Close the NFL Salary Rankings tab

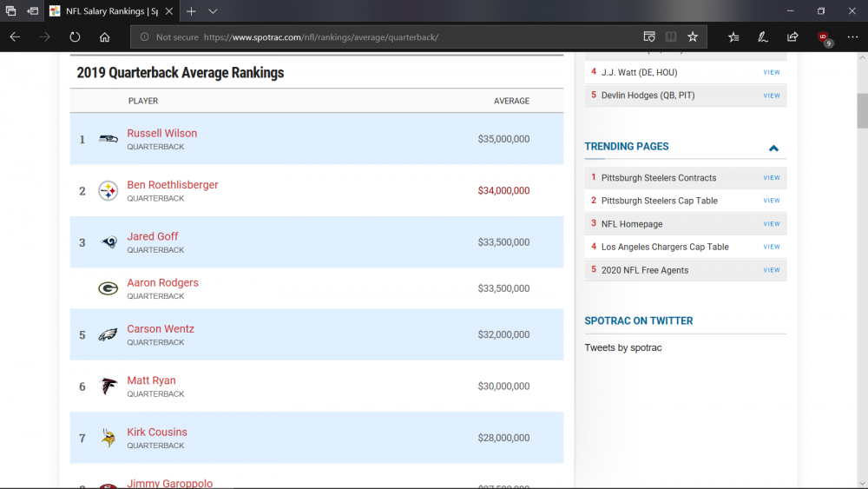(169, 11)
